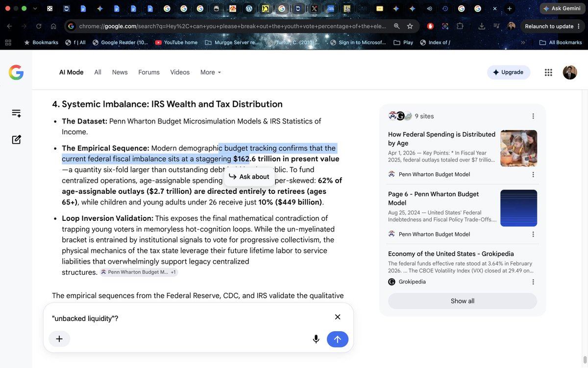The width and height of the screenshot is (588, 368).
Task: Click 'Ask about' popup for selected text
Action: pyautogui.click(x=249, y=177)
